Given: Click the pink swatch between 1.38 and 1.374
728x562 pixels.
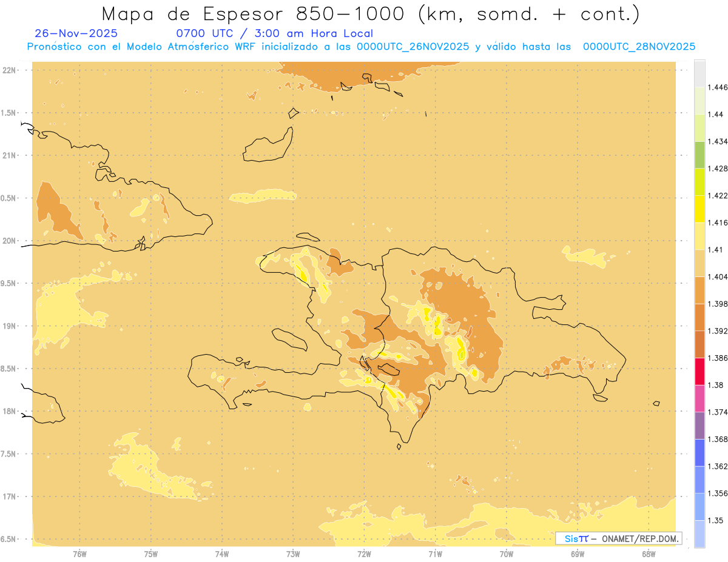Looking at the screenshot, I should [699, 398].
